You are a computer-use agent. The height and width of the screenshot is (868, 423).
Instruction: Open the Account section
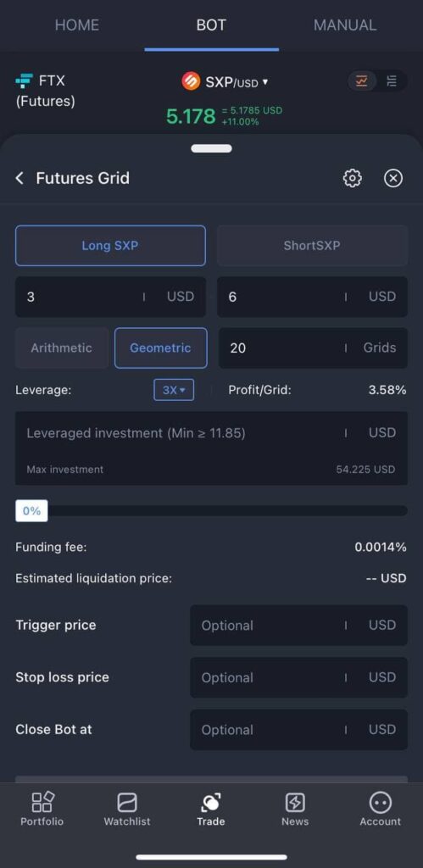(380, 810)
